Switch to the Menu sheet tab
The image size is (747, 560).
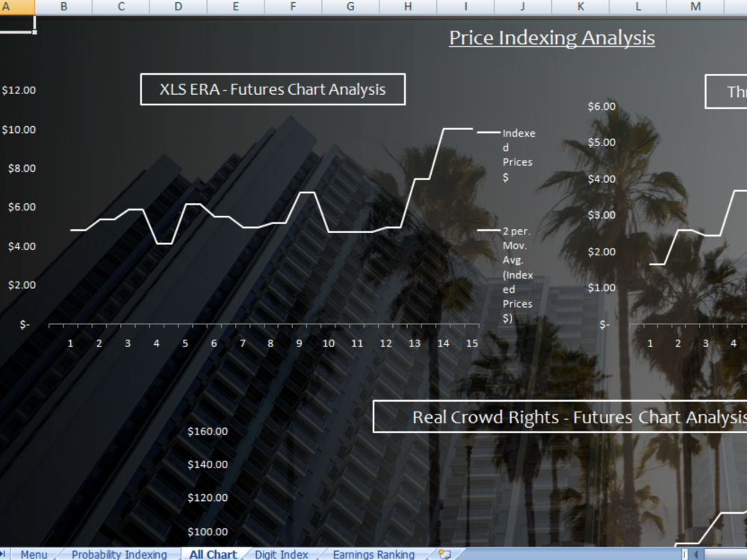tap(34, 555)
